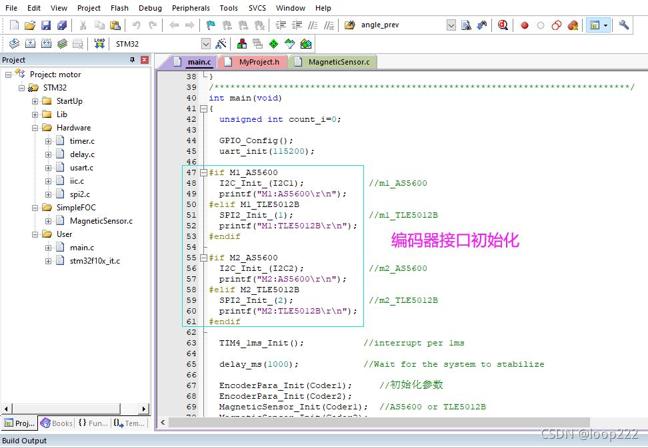The width and height of the screenshot is (648, 448).
Task: Translate current file icon
Action: 14,43
